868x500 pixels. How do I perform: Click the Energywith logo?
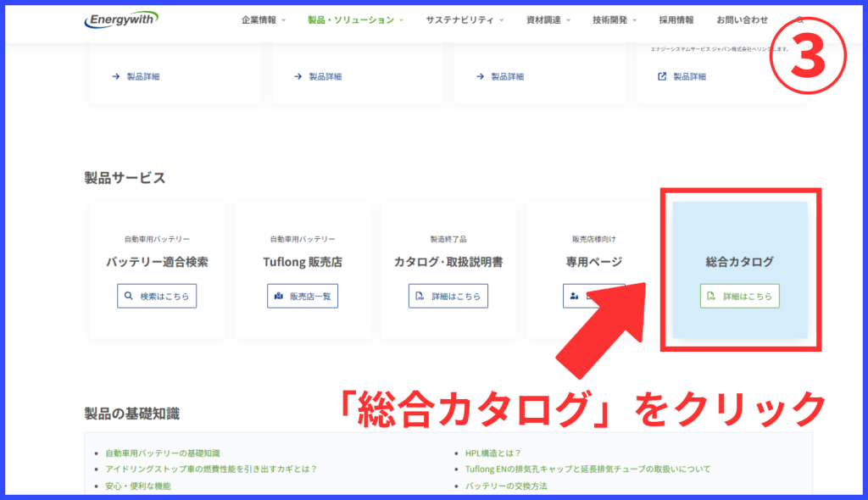click(121, 19)
